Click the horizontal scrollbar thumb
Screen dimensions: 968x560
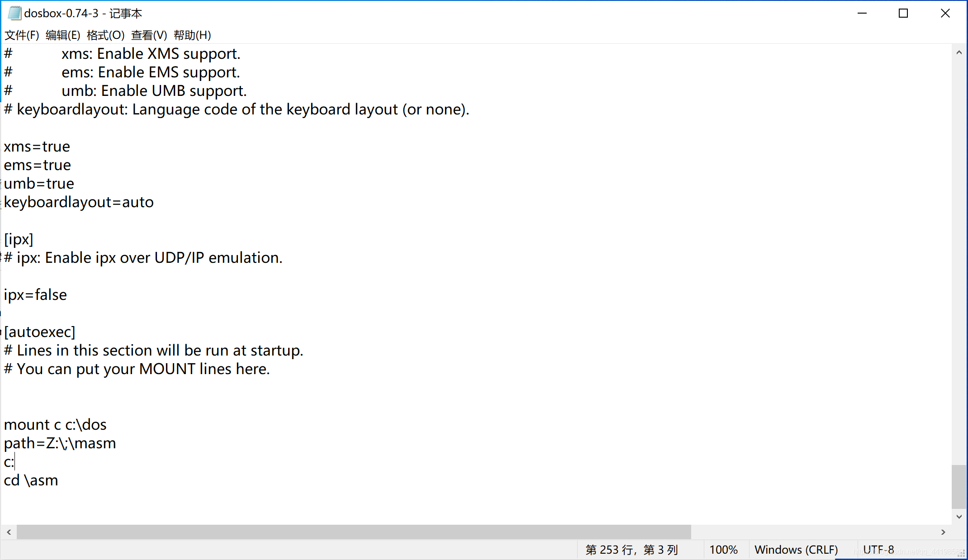point(353,532)
